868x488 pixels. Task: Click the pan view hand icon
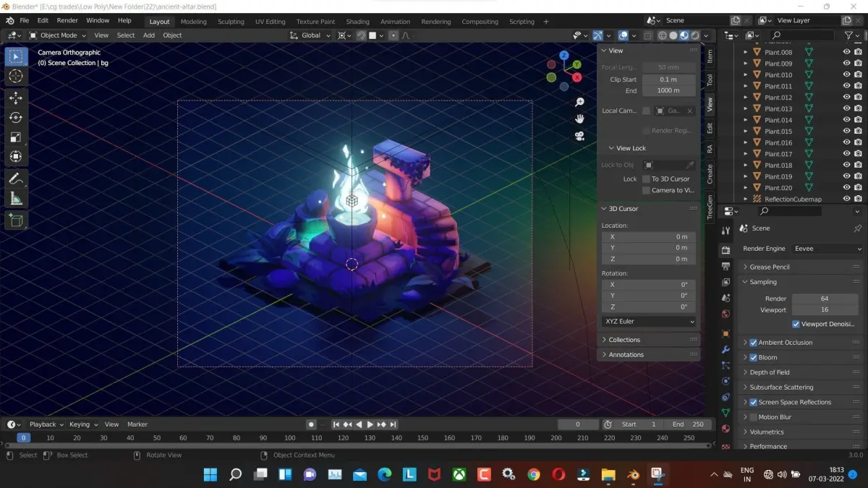[579, 119]
